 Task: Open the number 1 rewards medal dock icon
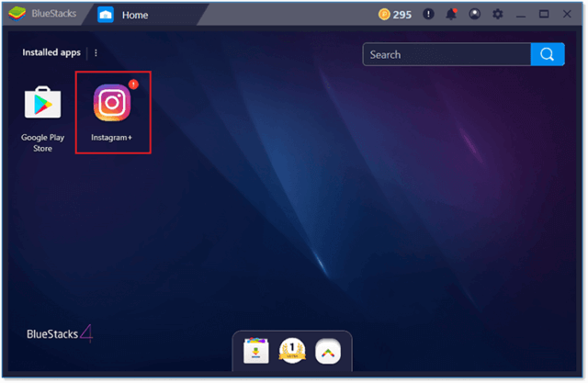point(292,351)
